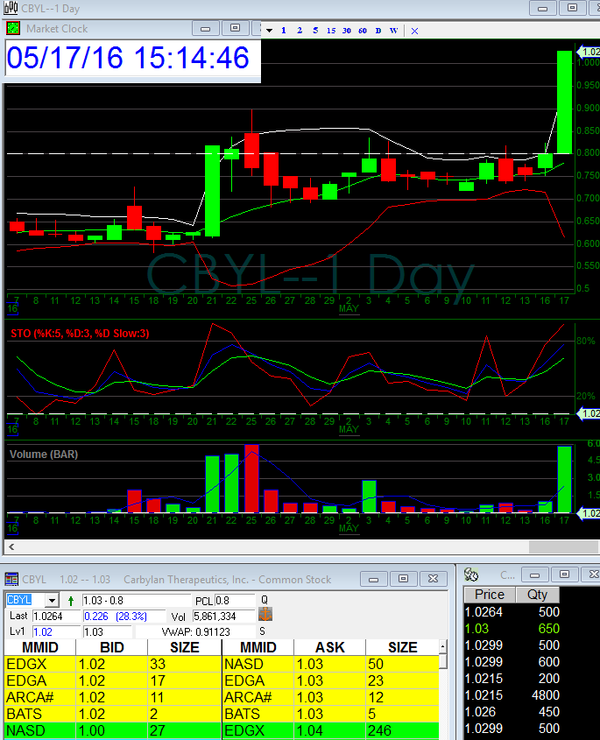Minimize the Market Clock window
Viewport: 600px width, 740px height.
(x=205, y=28)
